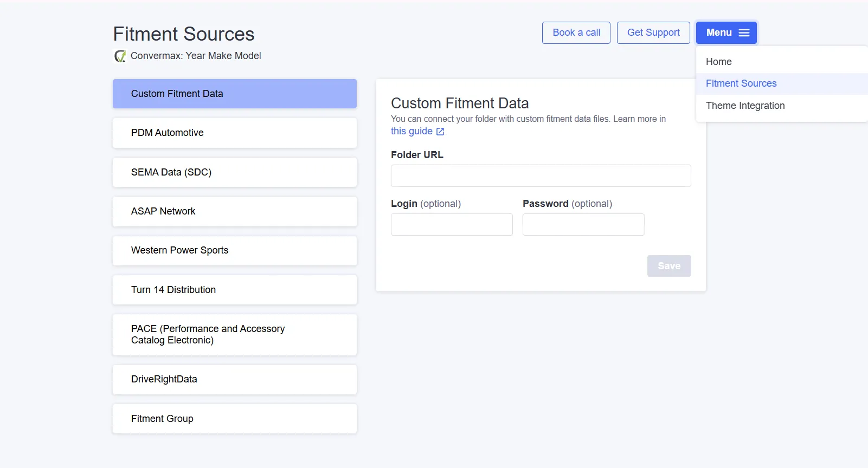Select the Password input box
868x468 pixels.
coord(583,224)
